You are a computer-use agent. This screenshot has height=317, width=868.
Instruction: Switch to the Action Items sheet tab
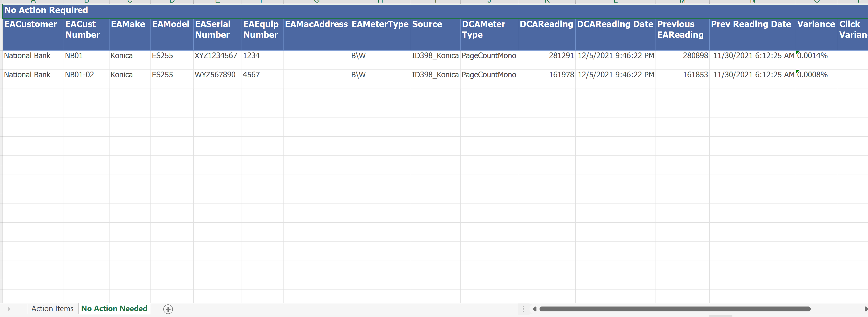point(52,309)
